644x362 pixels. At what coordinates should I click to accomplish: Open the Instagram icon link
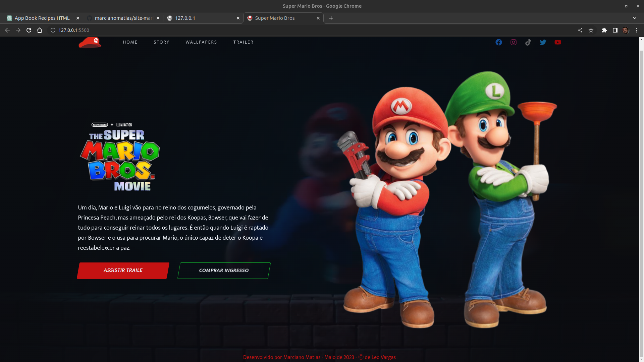[x=513, y=42]
